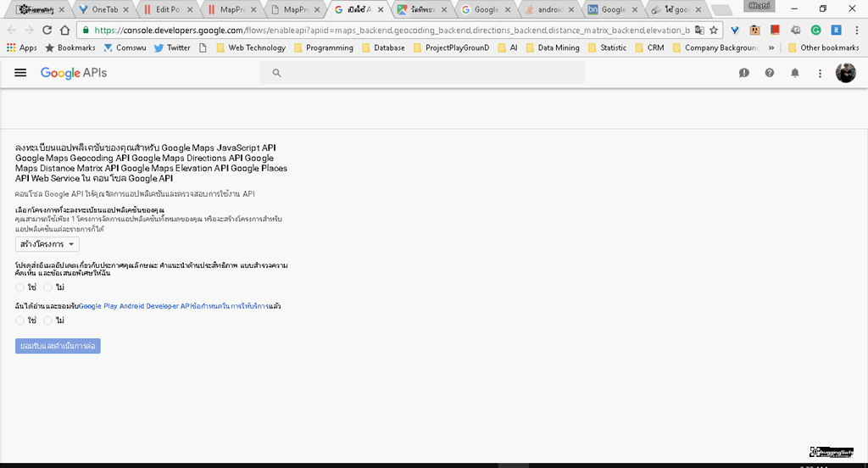The image size is (868, 468).
Task: Open the Statistic bookmark folder
Action: click(x=607, y=47)
